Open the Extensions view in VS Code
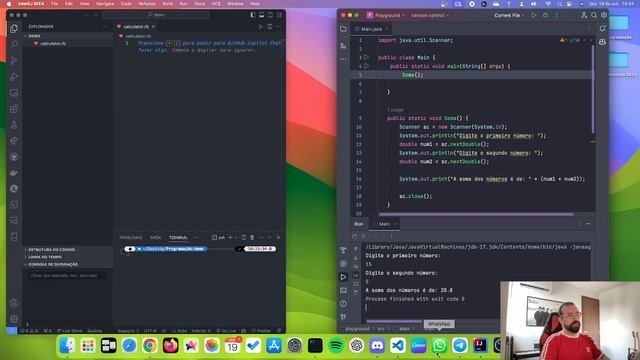The height and width of the screenshot is (360, 640). click(14, 109)
